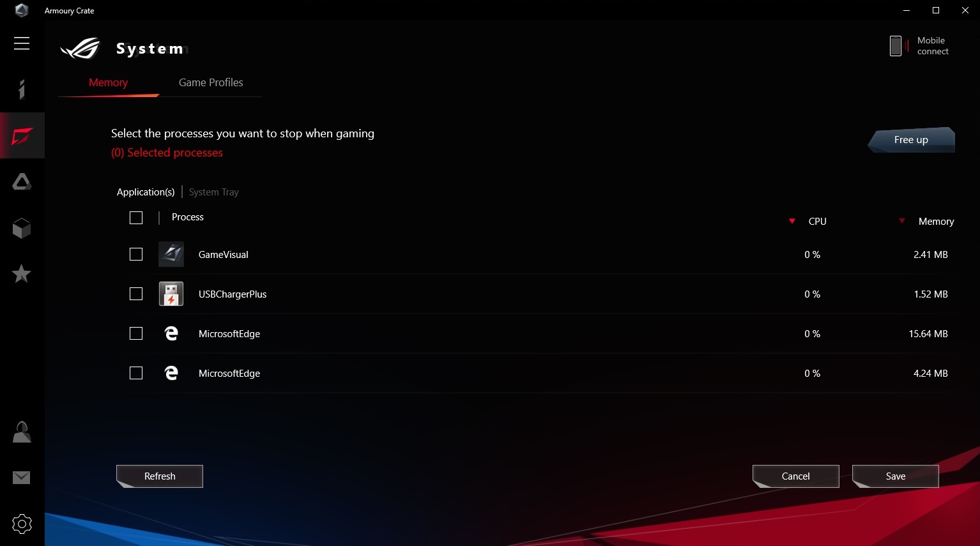Sort by CPU using the red arrow
980x546 pixels.
coord(792,222)
